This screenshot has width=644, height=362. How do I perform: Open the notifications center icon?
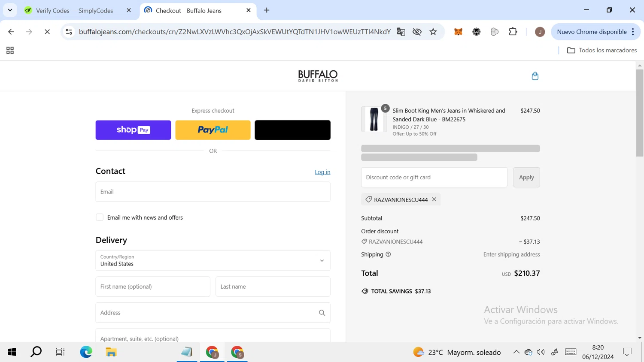(x=627, y=352)
